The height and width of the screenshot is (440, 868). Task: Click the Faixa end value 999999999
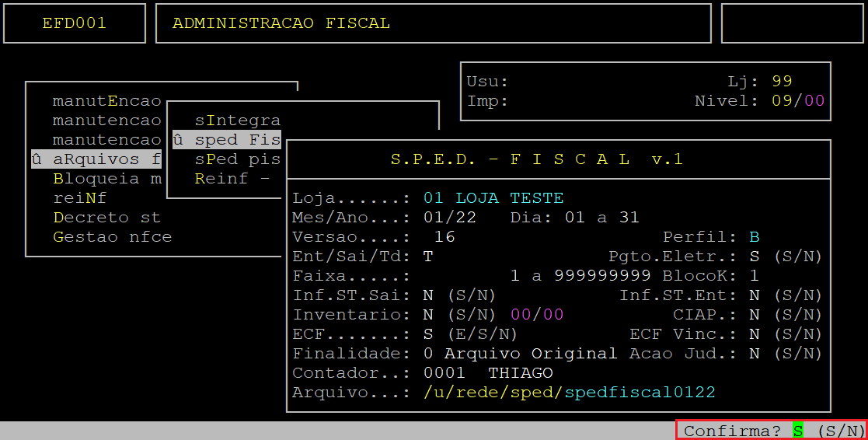pos(602,276)
